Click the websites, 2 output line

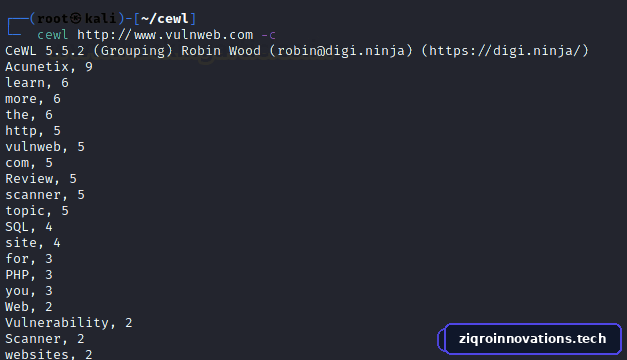click(x=49, y=354)
